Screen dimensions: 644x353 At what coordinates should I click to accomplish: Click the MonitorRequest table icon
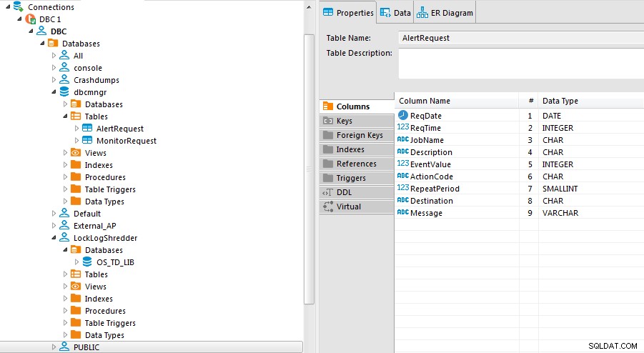[x=87, y=140]
